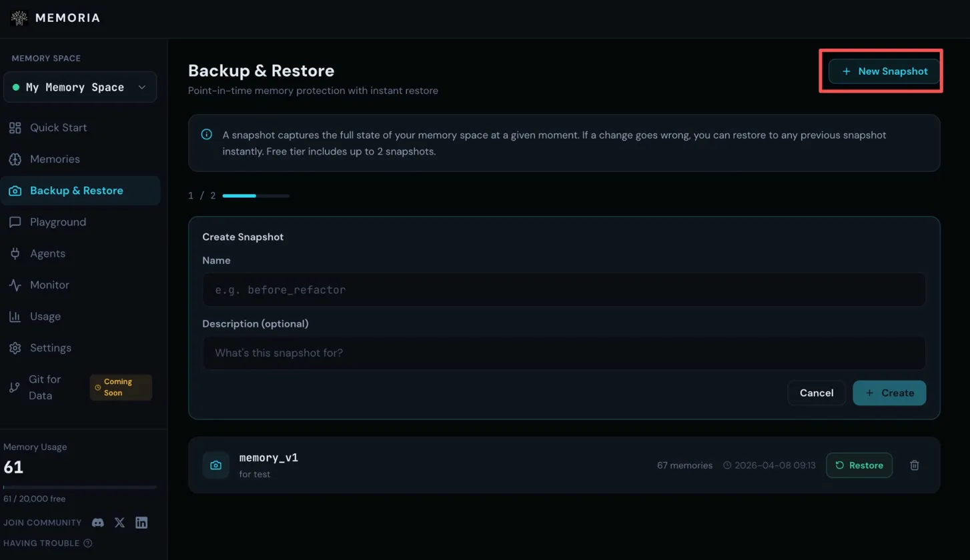Click the New Snapshot button
Viewport: 970px width, 560px height.
click(884, 71)
